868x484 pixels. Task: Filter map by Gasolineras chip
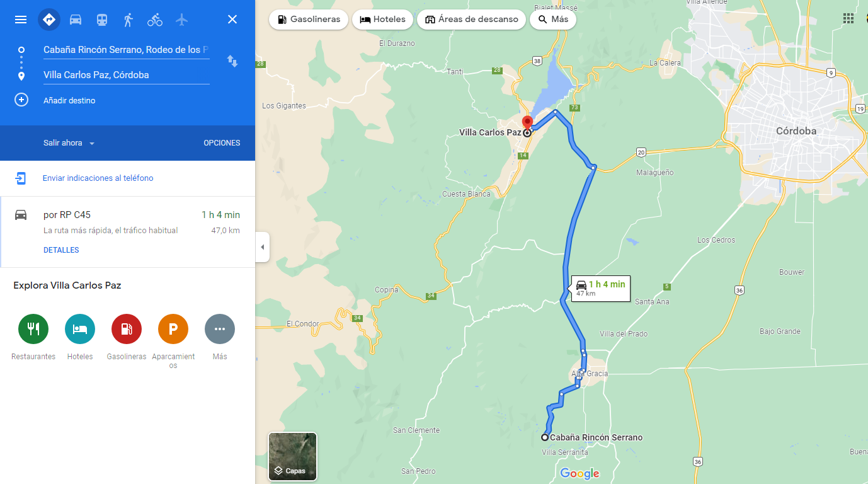(x=309, y=20)
